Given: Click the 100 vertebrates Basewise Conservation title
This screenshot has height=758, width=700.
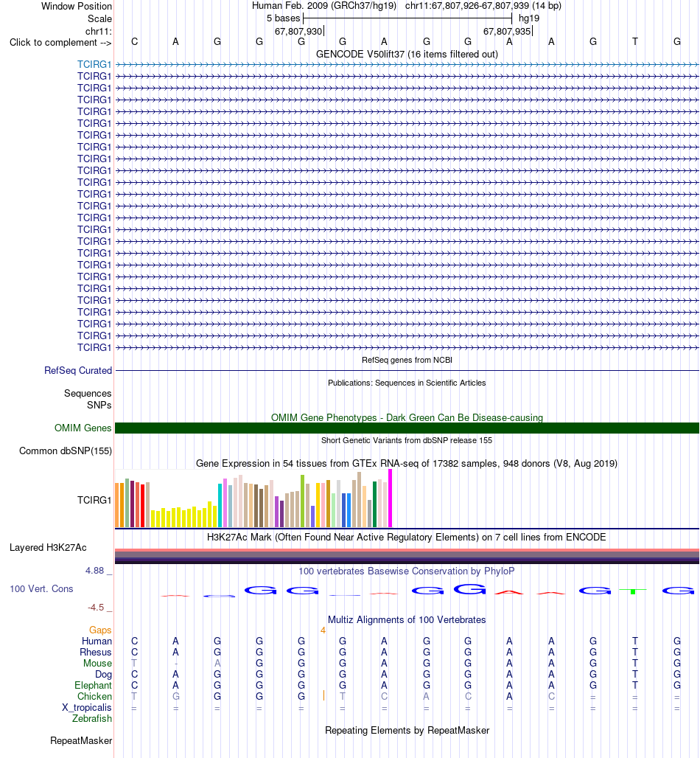Looking at the screenshot, I should click(406, 571).
